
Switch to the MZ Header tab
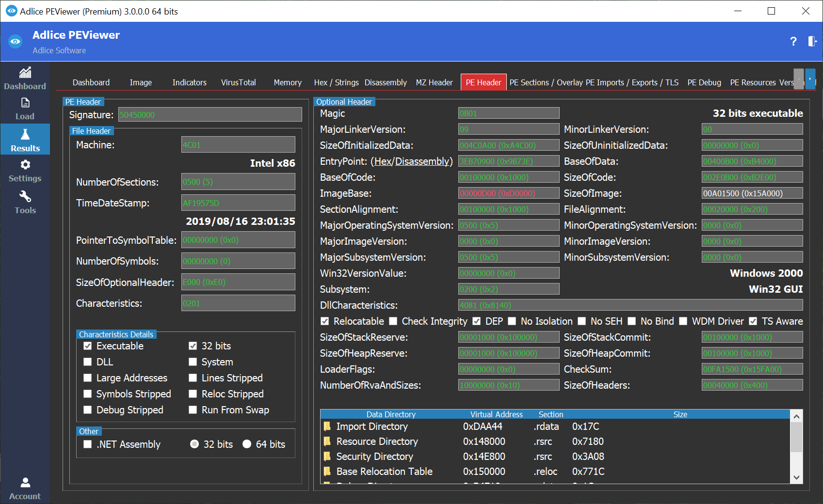[434, 82]
